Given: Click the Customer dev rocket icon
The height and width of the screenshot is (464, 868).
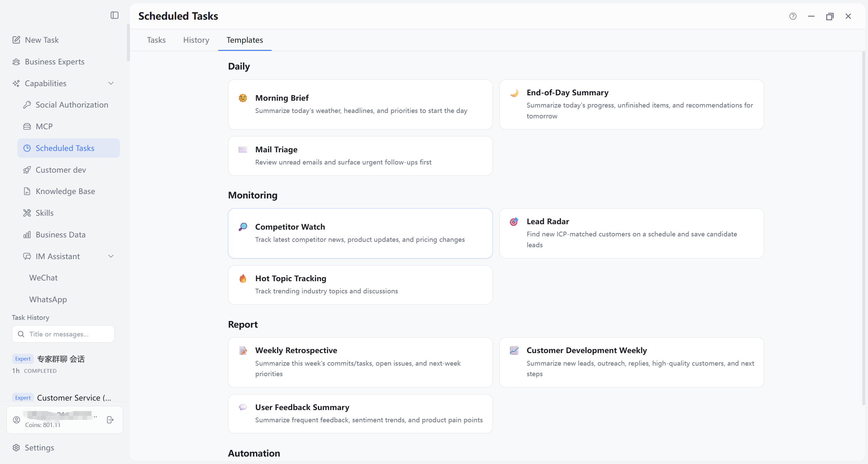Looking at the screenshot, I should click(27, 170).
